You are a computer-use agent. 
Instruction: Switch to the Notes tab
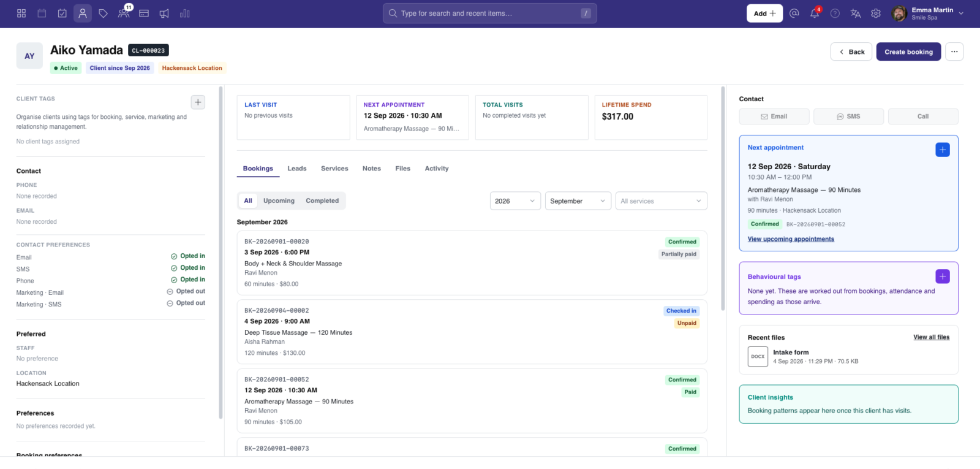tap(372, 169)
